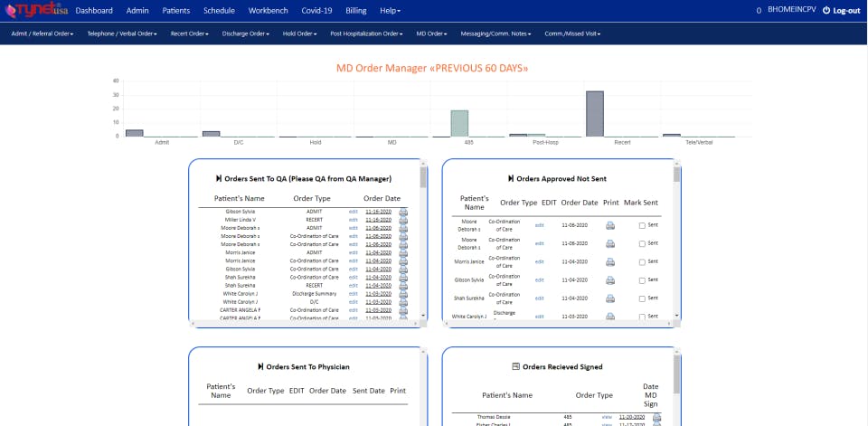Click the icon beside Orders Recieved Signed heading
This screenshot has height=426, width=868.
[516, 366]
